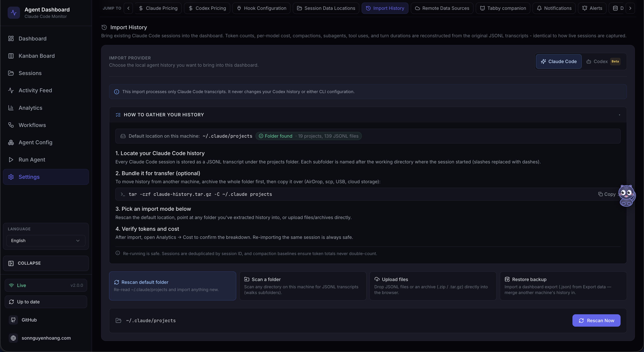Viewport: 644px width, 352px height.
Task: Click the terminal prompt icon before tar command
Action: tap(123, 194)
